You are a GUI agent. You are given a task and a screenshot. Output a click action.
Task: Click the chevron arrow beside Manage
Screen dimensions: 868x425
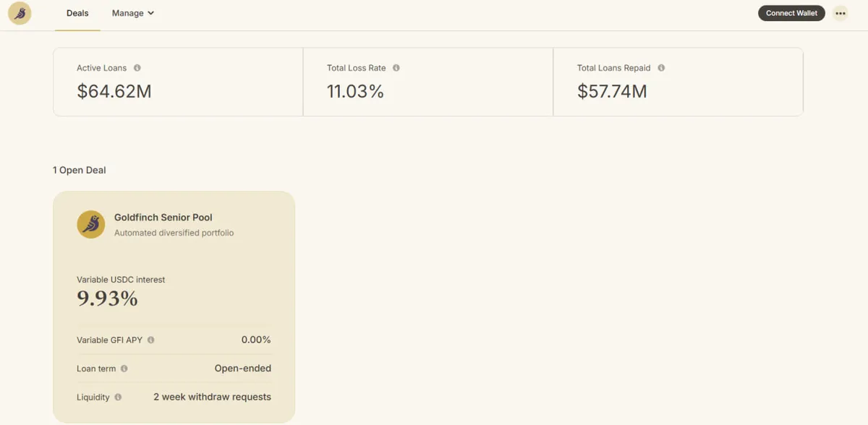[150, 13]
